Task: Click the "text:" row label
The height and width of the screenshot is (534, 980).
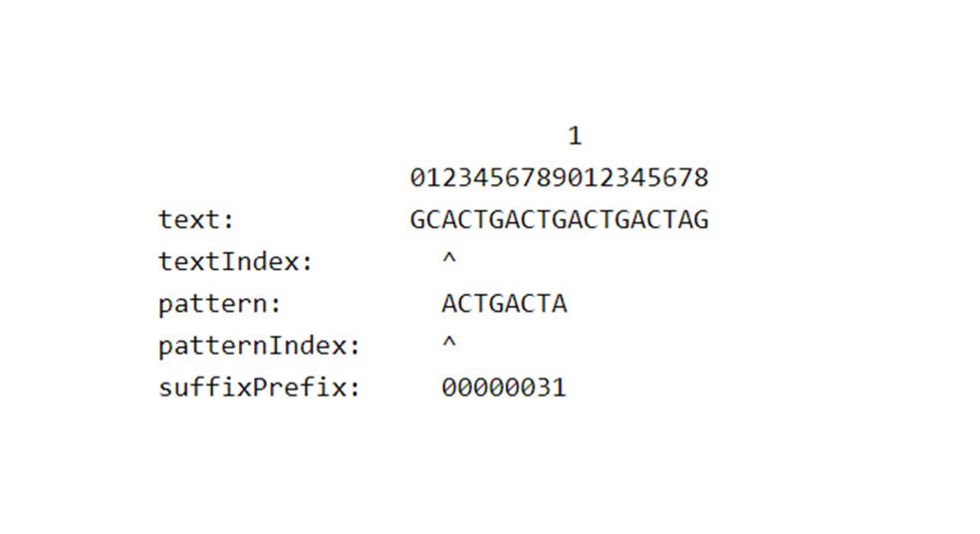Action: 195,220
